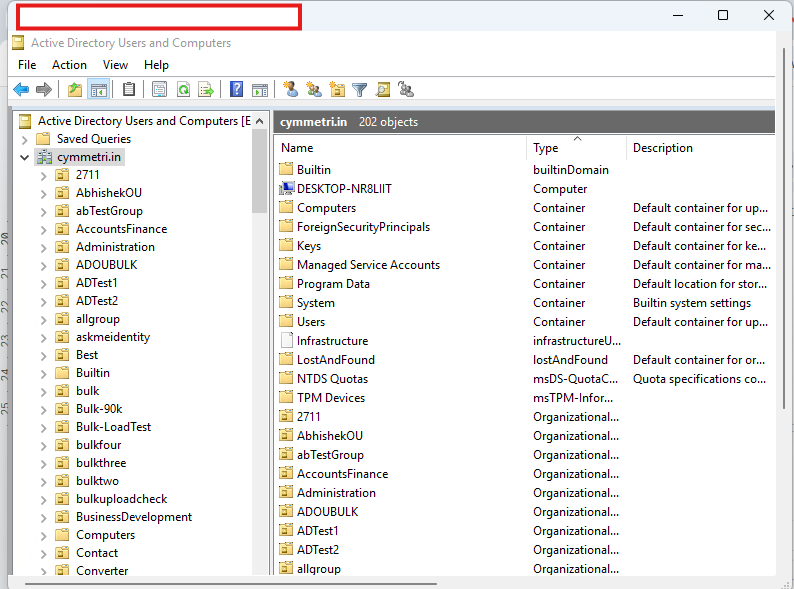The width and height of the screenshot is (794, 589).
Task: Click ADTest1 OU icon in the list
Action: [286, 530]
